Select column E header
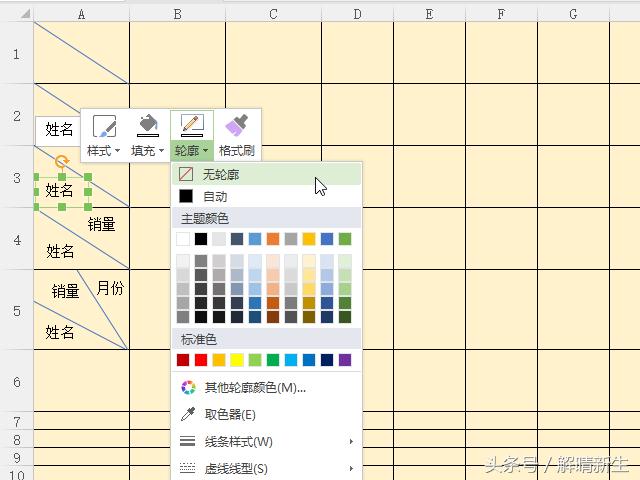 tap(429, 15)
